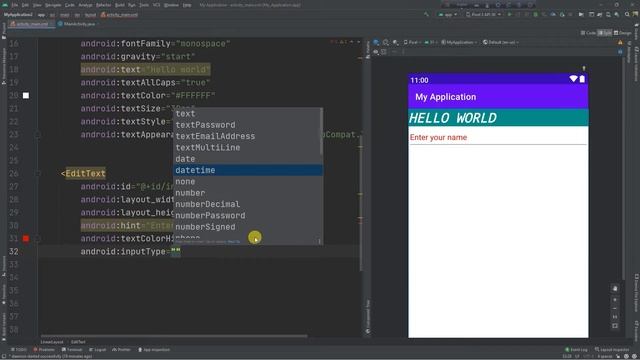Open the Default locale dropdown in preview
The height and width of the screenshot is (360, 640).
(501, 42)
